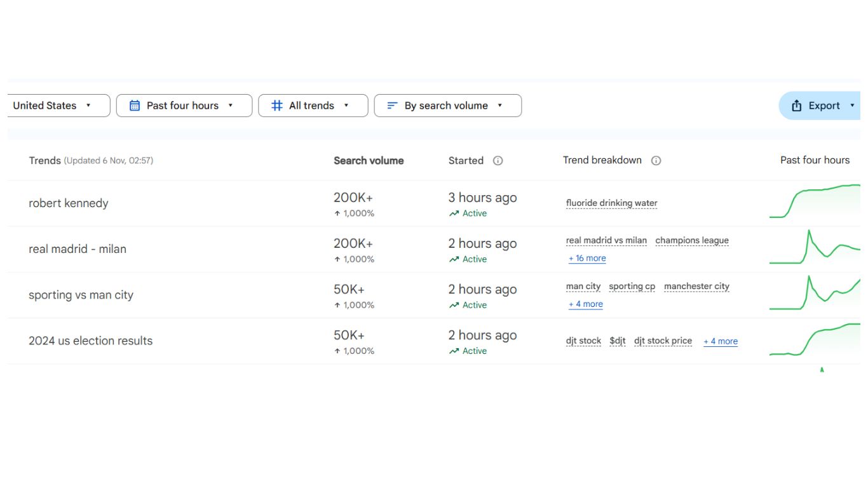Open the 2024 us election results trend
The height and width of the screenshot is (488, 868).
91,341
